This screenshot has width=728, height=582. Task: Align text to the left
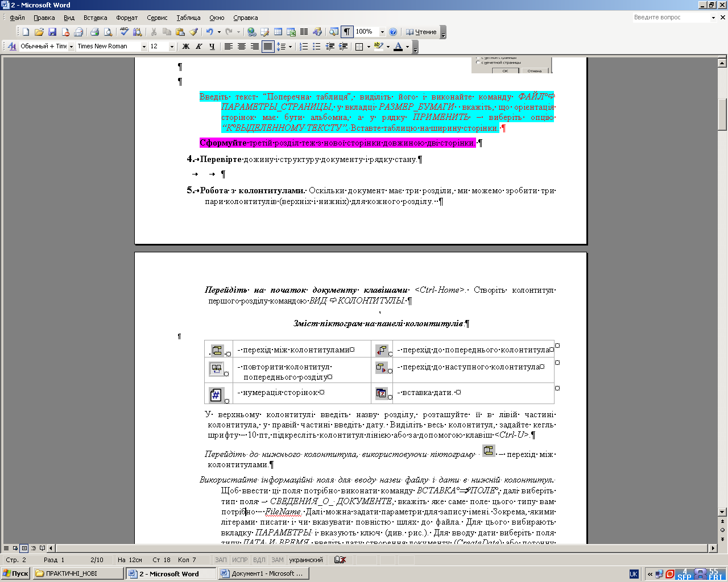pyautogui.click(x=228, y=46)
